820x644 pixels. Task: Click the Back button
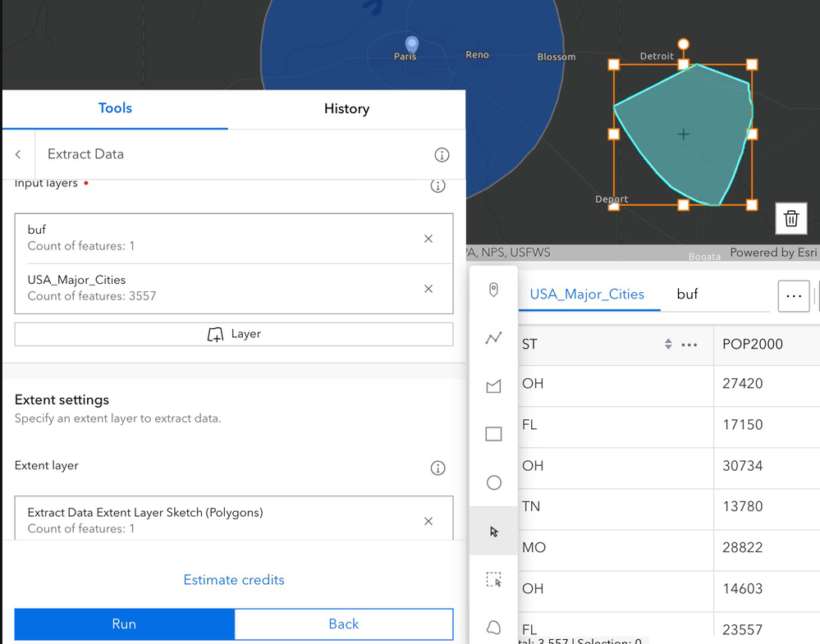click(344, 623)
